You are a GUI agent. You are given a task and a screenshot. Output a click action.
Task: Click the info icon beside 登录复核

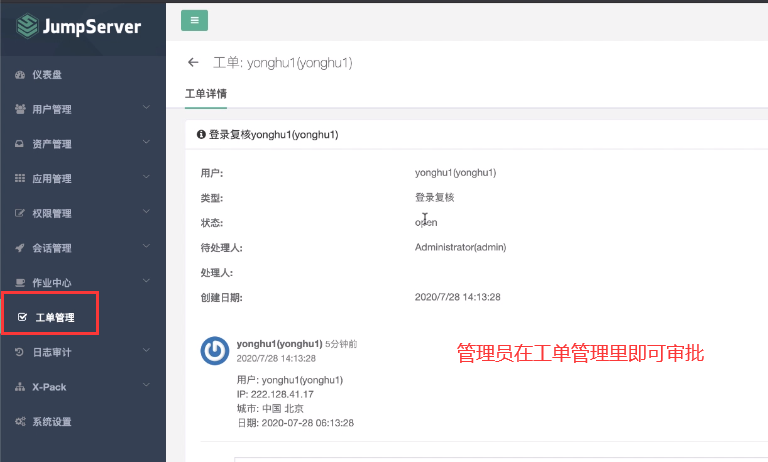pos(201,134)
